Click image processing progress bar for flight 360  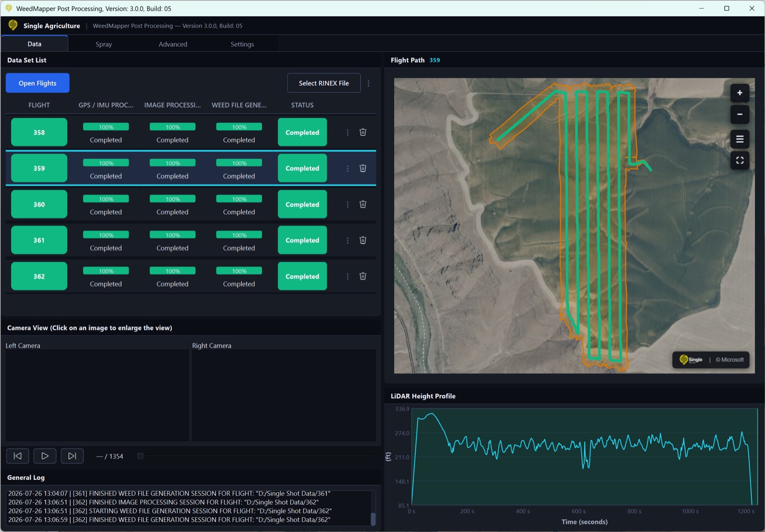coord(172,199)
